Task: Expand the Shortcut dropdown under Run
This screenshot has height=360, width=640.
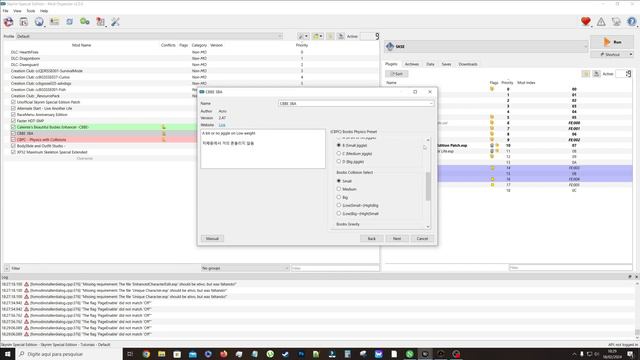Action: tap(631, 54)
